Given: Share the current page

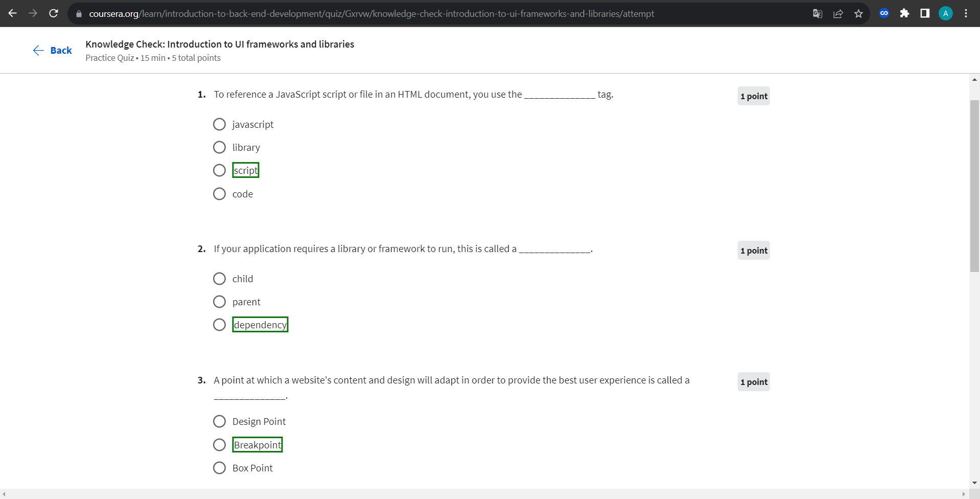Looking at the screenshot, I should (x=838, y=13).
